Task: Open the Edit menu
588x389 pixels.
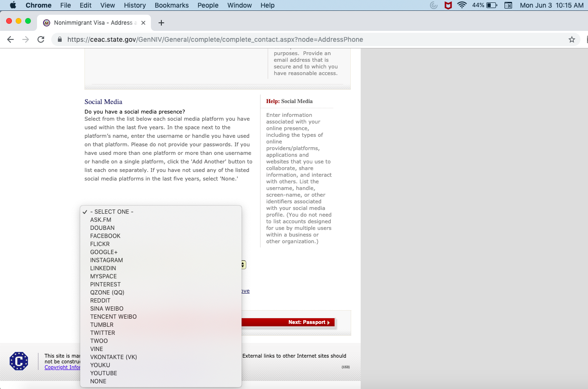Action: pyautogui.click(x=85, y=5)
